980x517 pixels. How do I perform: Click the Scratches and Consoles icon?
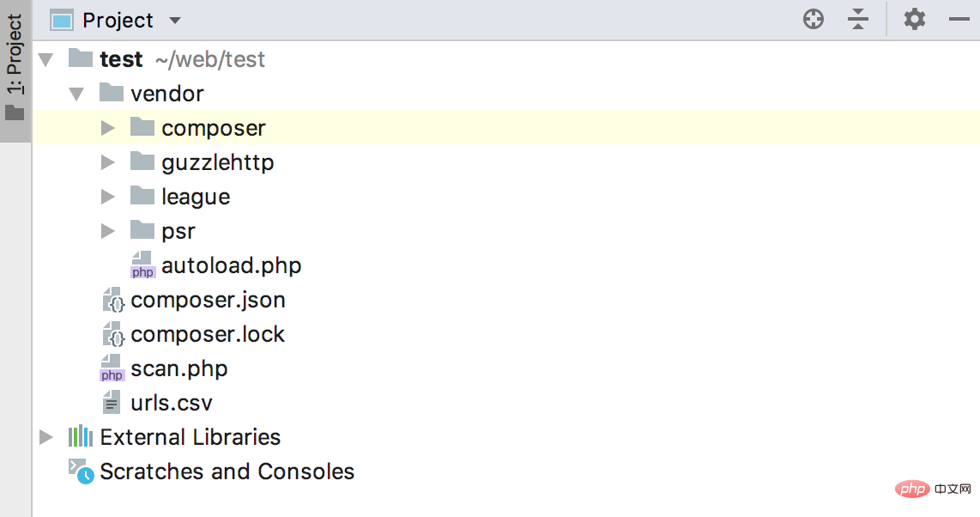pyautogui.click(x=80, y=471)
